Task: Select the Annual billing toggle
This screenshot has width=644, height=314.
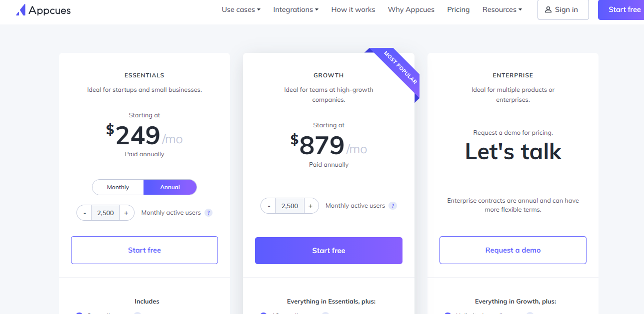Action: pos(170,187)
